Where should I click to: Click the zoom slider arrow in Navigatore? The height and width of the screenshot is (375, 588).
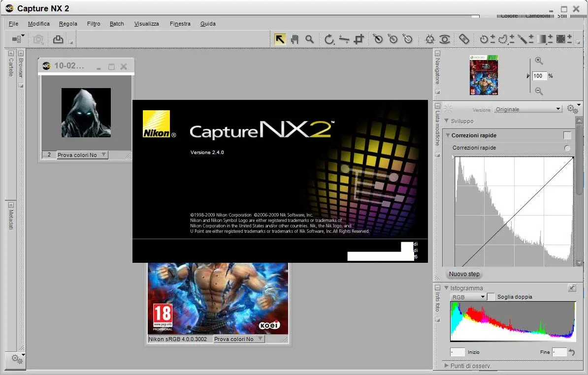(528, 76)
